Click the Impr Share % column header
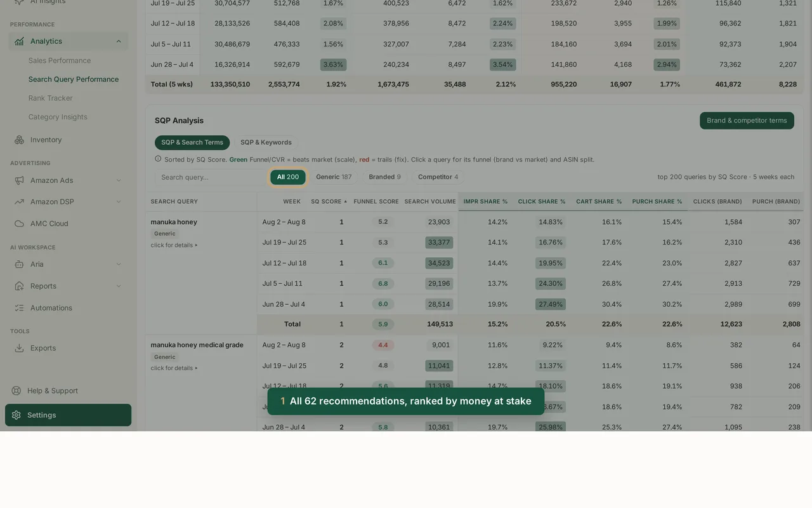812x508 pixels. coord(485,201)
